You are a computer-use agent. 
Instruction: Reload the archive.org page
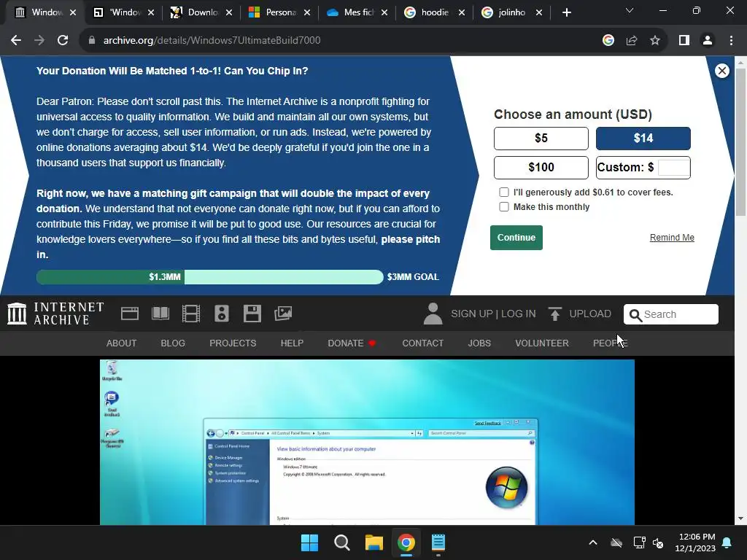(x=63, y=41)
